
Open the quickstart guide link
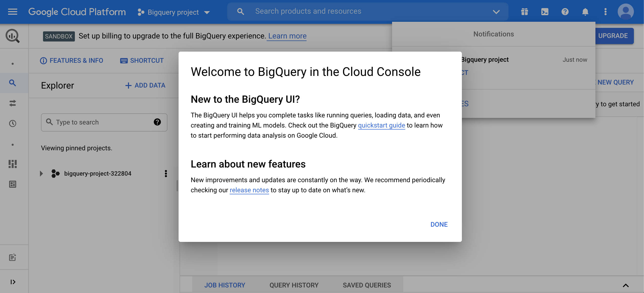click(x=381, y=125)
